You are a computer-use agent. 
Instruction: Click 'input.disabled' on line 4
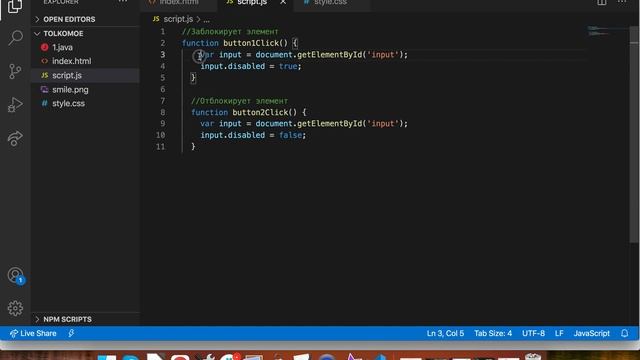click(232, 66)
